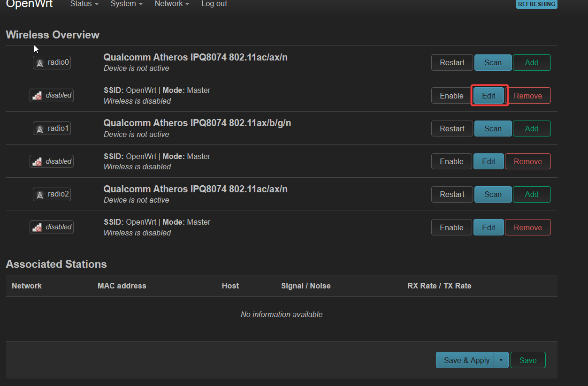
Task: Go to the OpenWrt home logo link
Action: pyautogui.click(x=29, y=4)
